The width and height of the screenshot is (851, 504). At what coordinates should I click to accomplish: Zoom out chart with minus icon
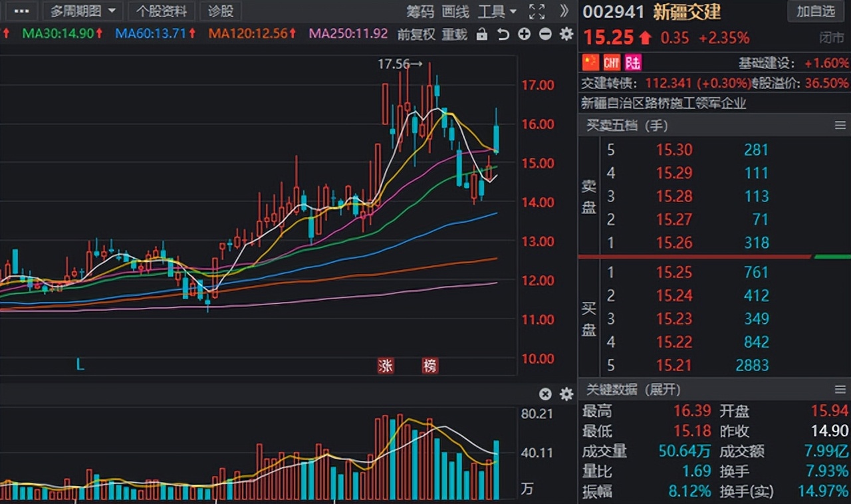coord(545,34)
